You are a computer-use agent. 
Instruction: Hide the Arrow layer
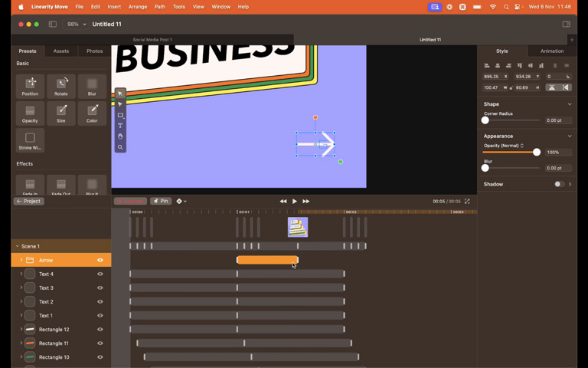pyautogui.click(x=100, y=260)
